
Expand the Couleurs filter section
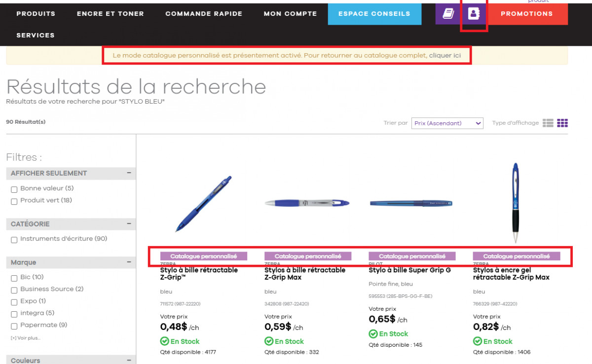(130, 361)
